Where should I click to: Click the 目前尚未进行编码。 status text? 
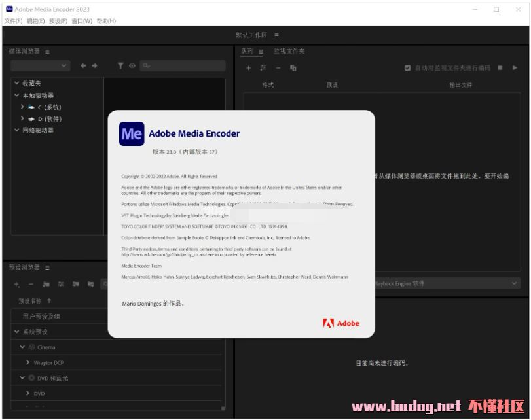tap(382, 364)
